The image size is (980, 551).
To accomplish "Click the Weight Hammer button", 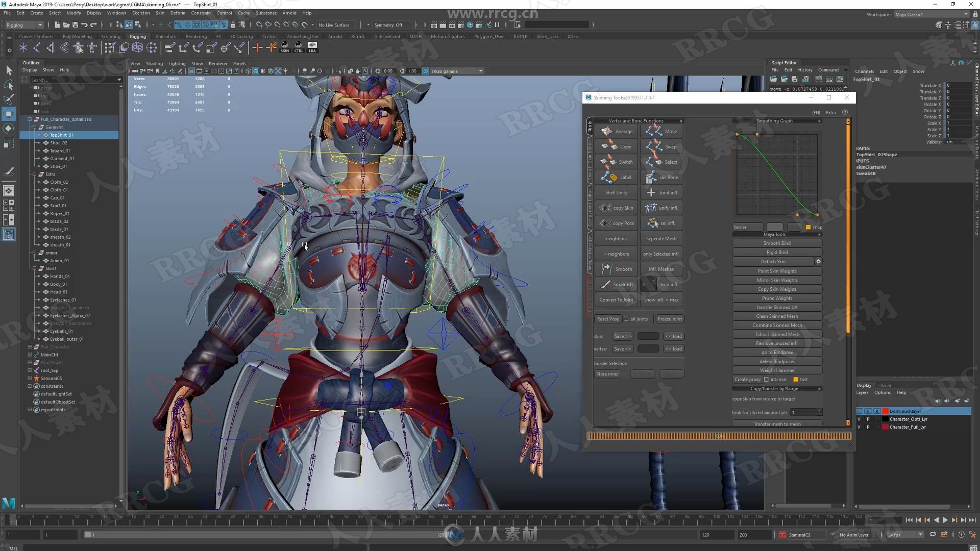I will (777, 370).
